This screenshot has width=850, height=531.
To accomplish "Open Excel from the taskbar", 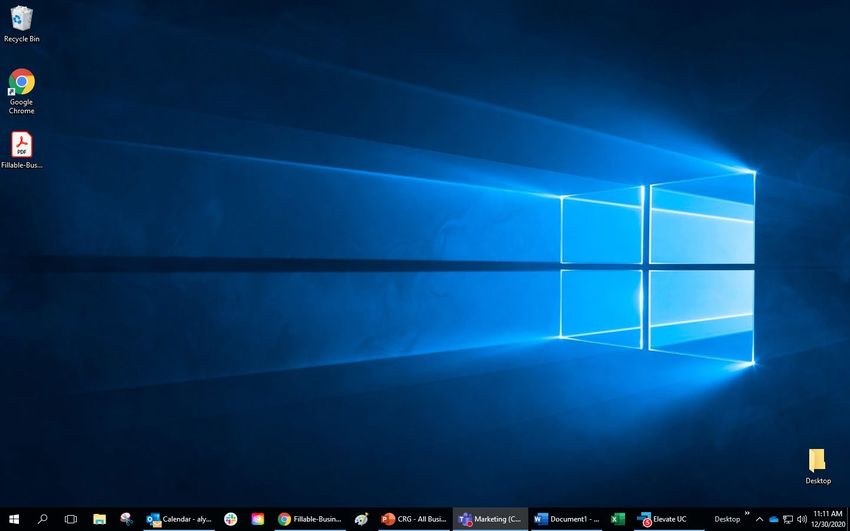I will point(618,519).
